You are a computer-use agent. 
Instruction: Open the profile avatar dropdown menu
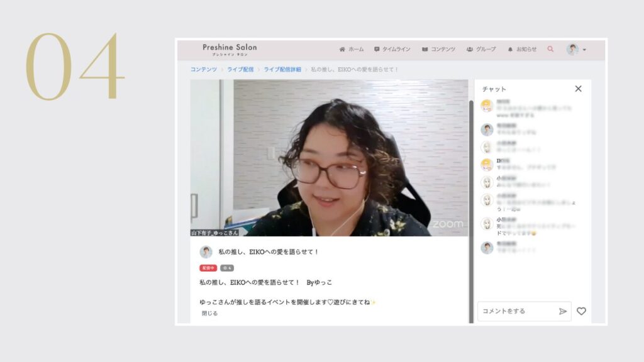[x=576, y=49]
